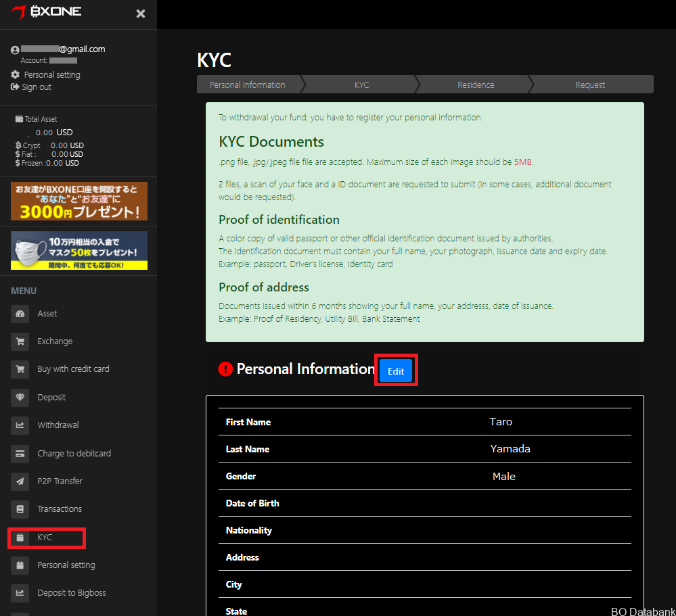676x616 pixels.
Task: Open the KYC menu item in sidebar
Action: pyautogui.click(x=45, y=538)
